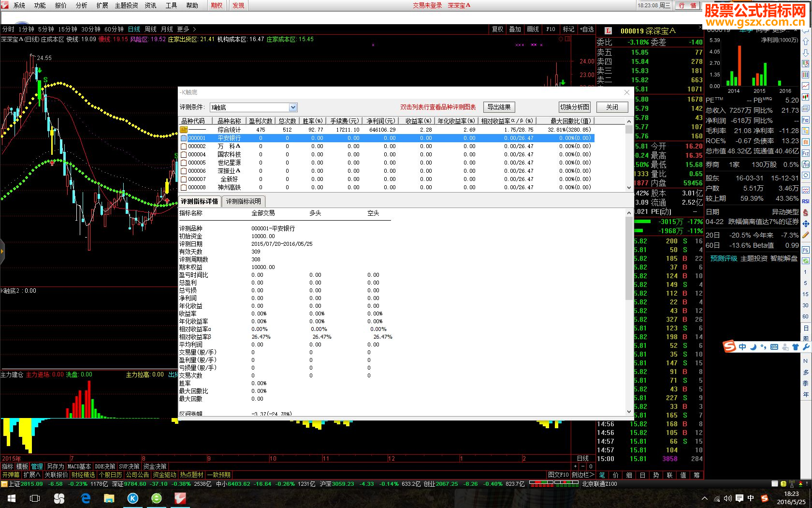Click the detail pane scrollbar down arrow
The width and height of the screenshot is (812, 508).
click(629, 412)
